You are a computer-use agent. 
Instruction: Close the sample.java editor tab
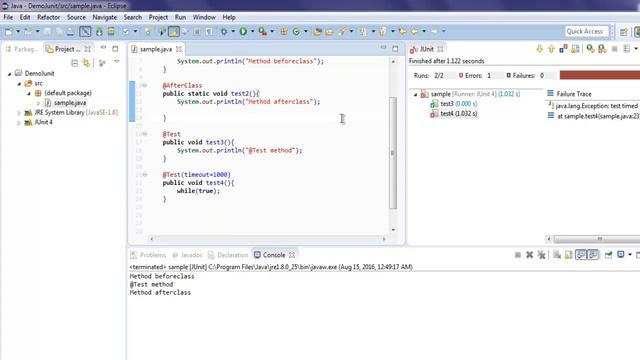tap(179, 49)
